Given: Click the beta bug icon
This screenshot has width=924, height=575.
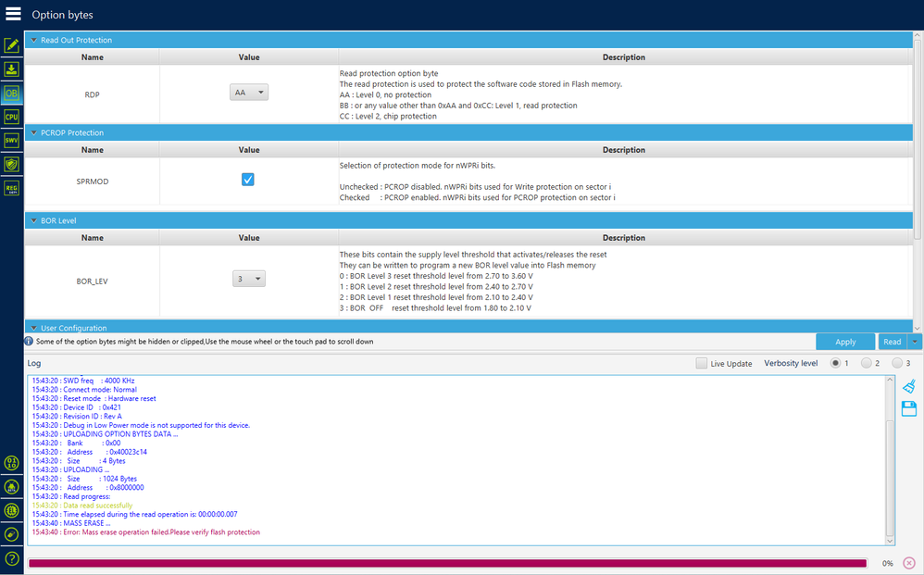Looking at the screenshot, I should [x=12, y=487].
